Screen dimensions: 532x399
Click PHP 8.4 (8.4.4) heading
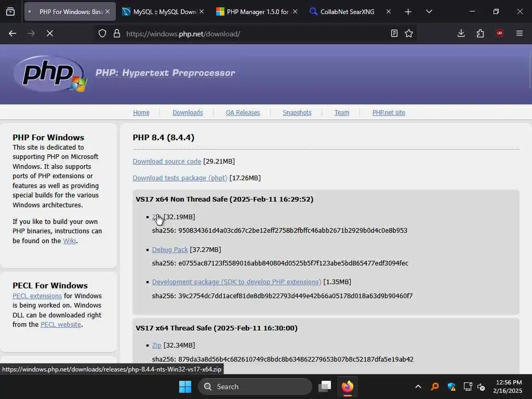pos(164,137)
